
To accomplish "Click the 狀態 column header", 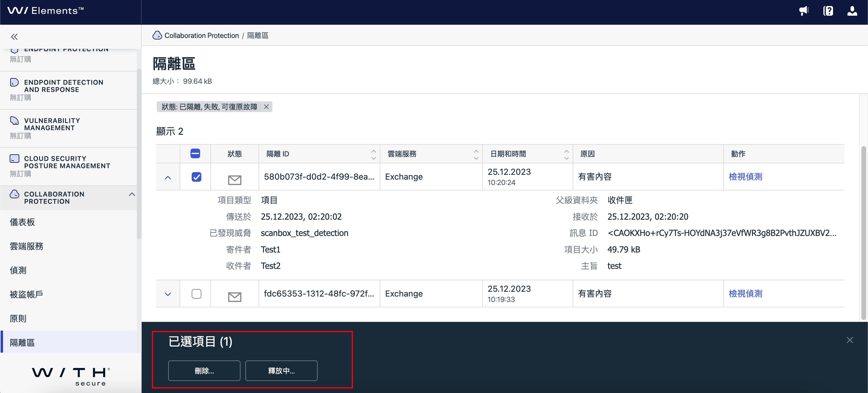I will point(234,154).
